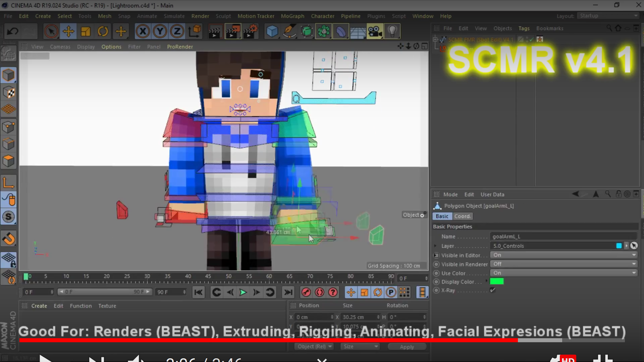
Task: Open Edit Render Settings
Action: (250, 32)
